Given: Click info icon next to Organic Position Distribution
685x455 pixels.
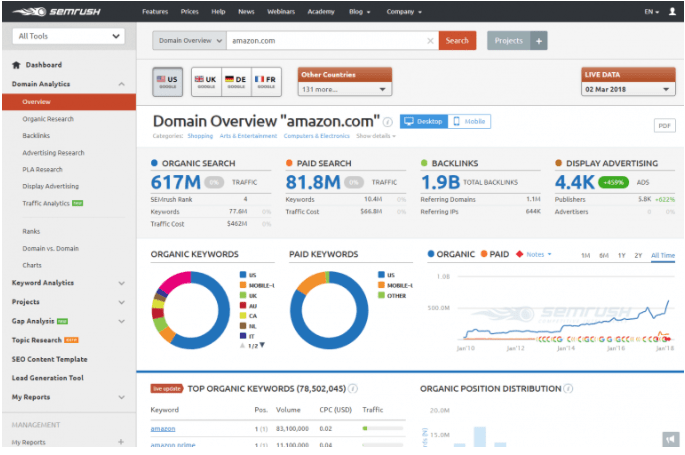Looking at the screenshot, I should click(x=568, y=388).
